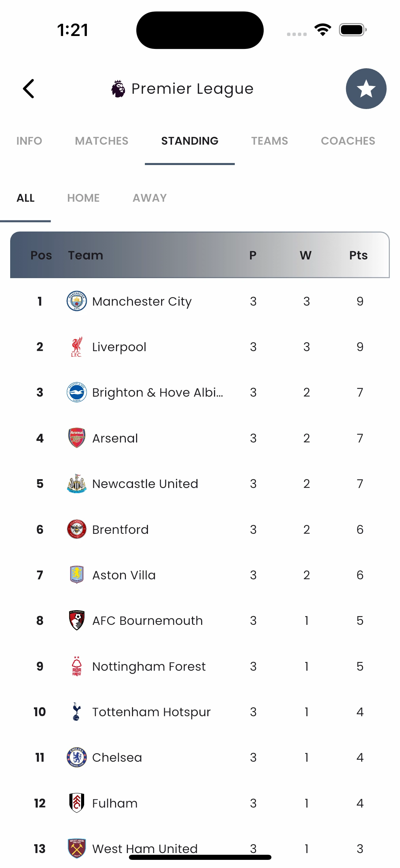Tap the Pts column header
The width and height of the screenshot is (400, 868).
click(358, 255)
